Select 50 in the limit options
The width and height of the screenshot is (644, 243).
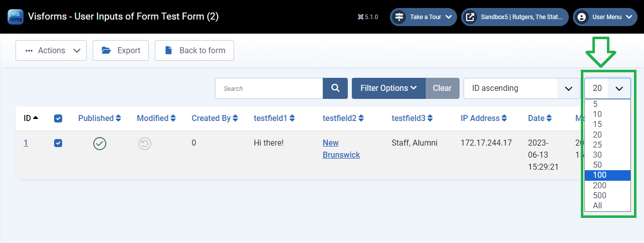click(x=607, y=165)
